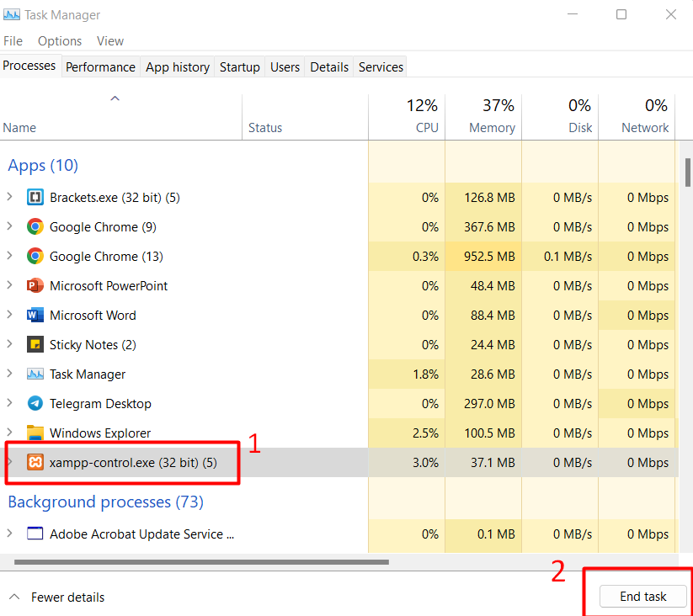This screenshot has width=693, height=616.
Task: Collapse view with Fewer details
Action: pyautogui.click(x=57, y=597)
